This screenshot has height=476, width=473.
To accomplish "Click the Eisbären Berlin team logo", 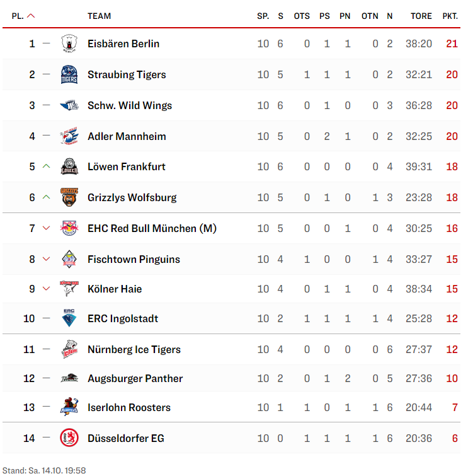I will 69,44.
